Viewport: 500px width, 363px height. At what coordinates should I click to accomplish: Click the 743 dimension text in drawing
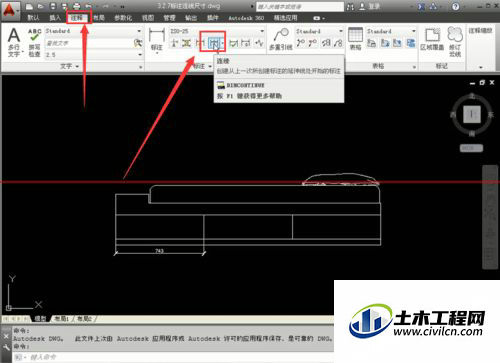click(159, 251)
